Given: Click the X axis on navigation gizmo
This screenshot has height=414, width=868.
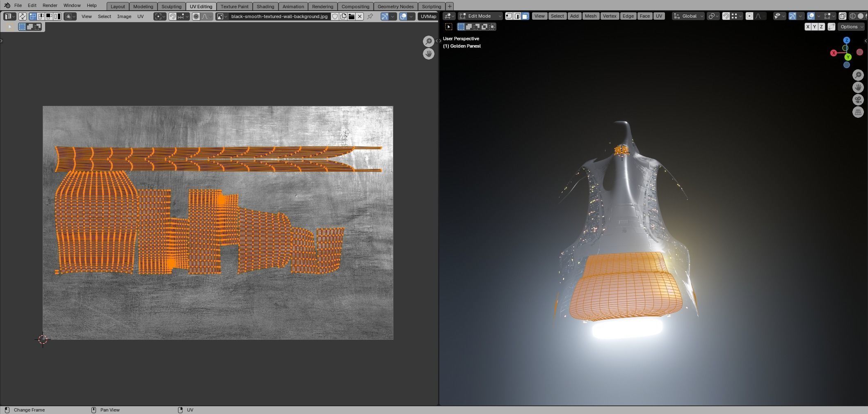Looking at the screenshot, I should click(x=834, y=53).
